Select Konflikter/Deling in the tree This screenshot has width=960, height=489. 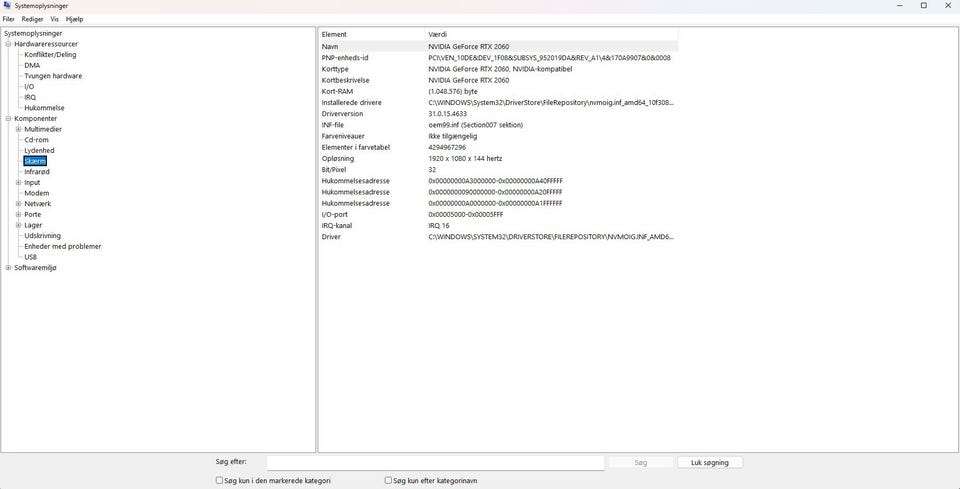pyautogui.click(x=50, y=54)
